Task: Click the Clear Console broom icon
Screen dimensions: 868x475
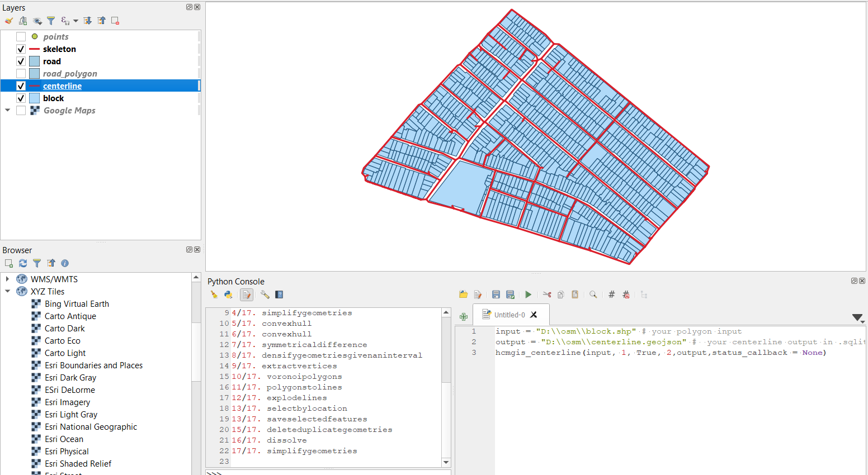Action: [214, 294]
